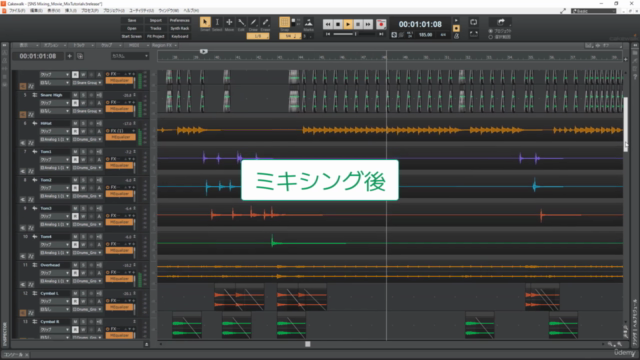Select the Draw pencil tool
This screenshot has height=360, width=640.
tap(253, 22)
